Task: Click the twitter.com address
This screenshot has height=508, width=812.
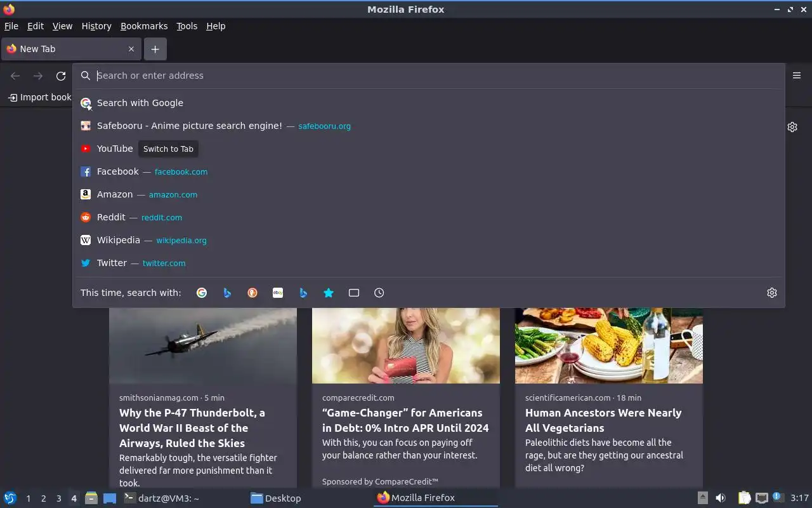Action: click(x=164, y=264)
